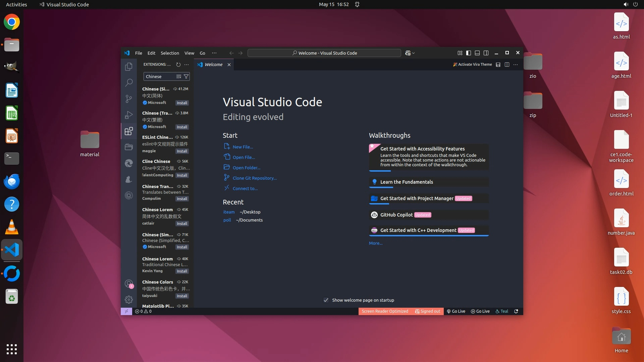The height and width of the screenshot is (362, 644).
Task: Toggle the bottom panel layout button
Action: [x=477, y=53]
